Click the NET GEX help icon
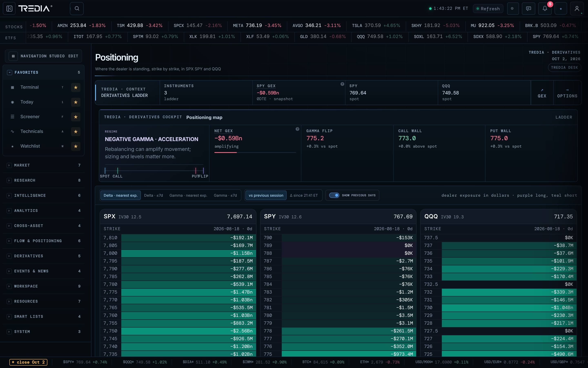The width and height of the screenshot is (588, 368). point(297,129)
